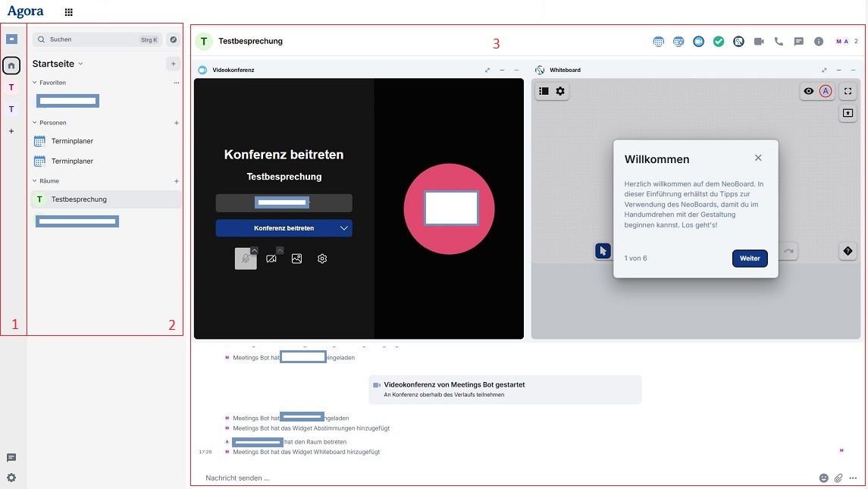Screen dimensions: 868x489
Task: Click Konferenz beitreten button
Action: pos(284,228)
